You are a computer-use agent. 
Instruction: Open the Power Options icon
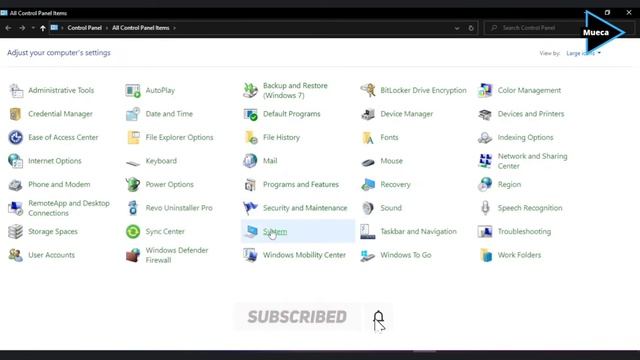[x=133, y=184]
